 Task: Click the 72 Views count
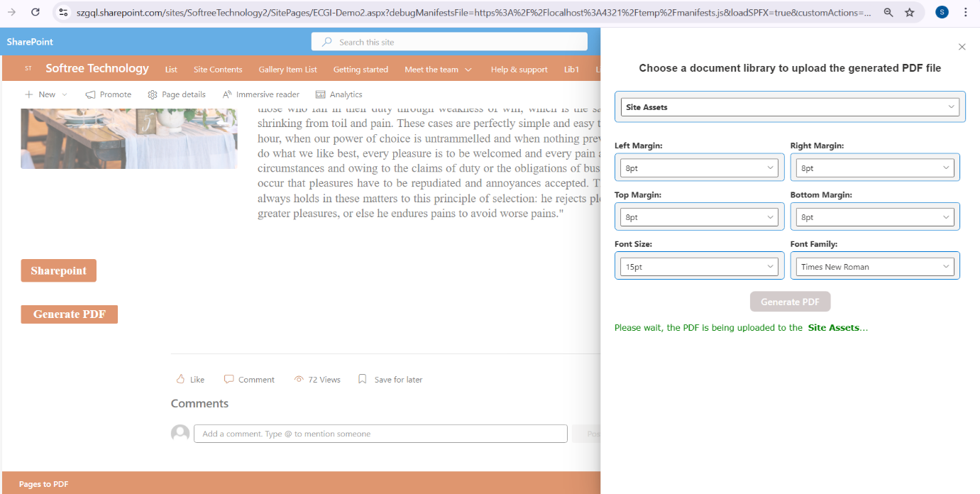(324, 380)
